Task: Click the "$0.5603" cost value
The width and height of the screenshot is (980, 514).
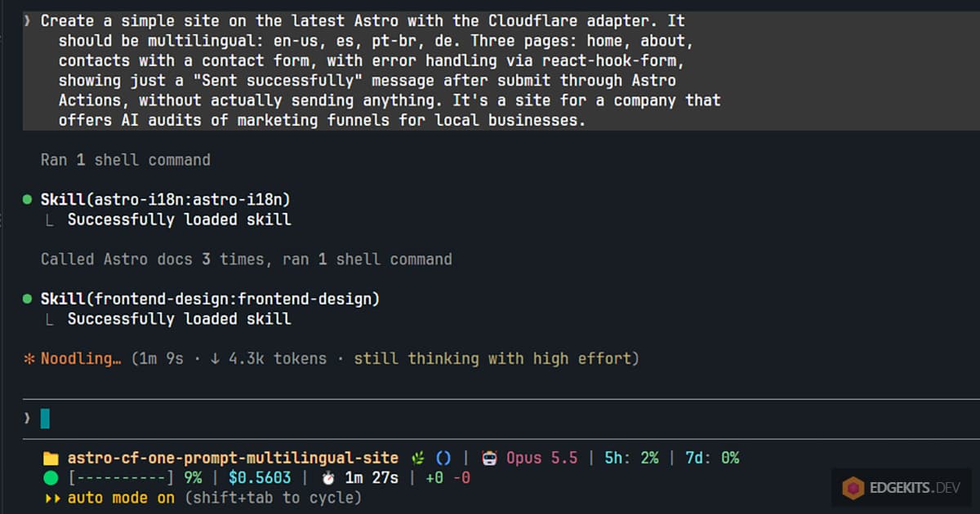Action: (260, 478)
